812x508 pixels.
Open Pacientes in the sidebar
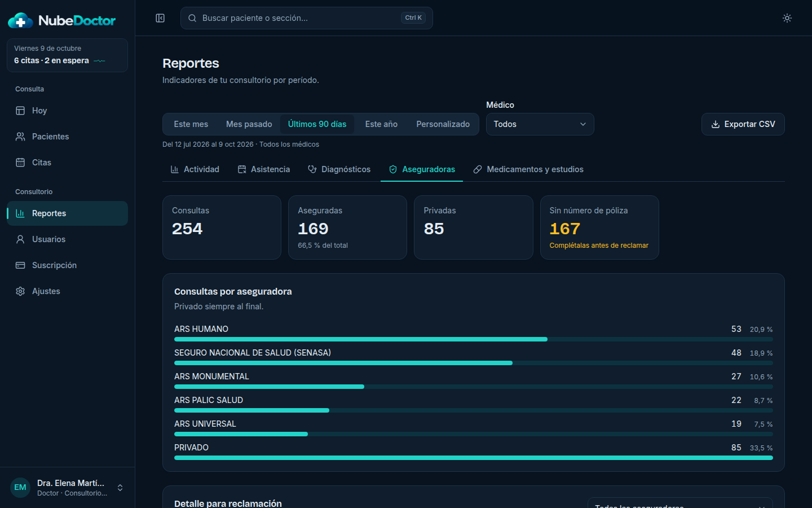tap(67, 137)
